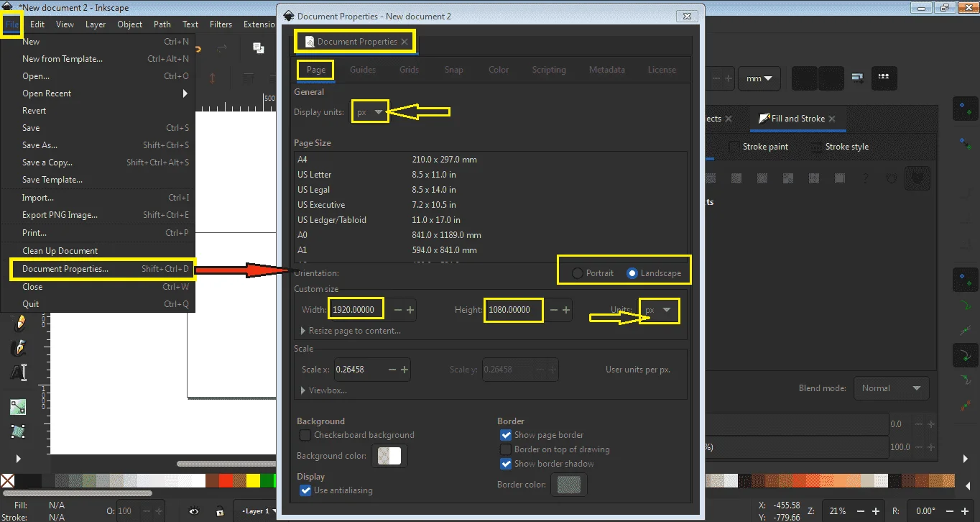Screen dimensions: 980x522
Task: Select the Text tool
Action: [x=18, y=372]
